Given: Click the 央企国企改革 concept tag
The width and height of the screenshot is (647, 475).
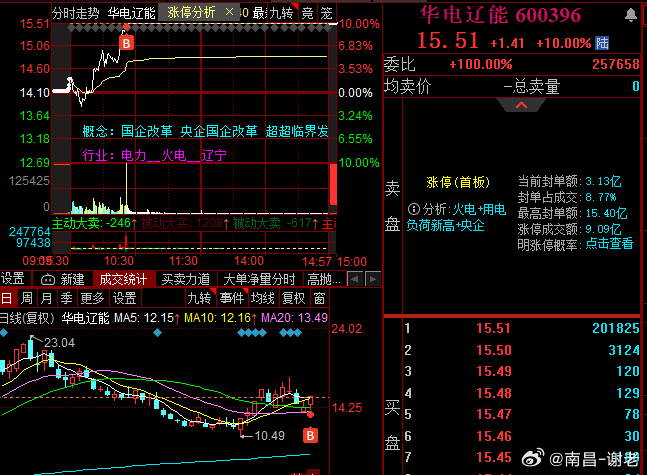Looking at the screenshot, I should pyautogui.click(x=219, y=131).
